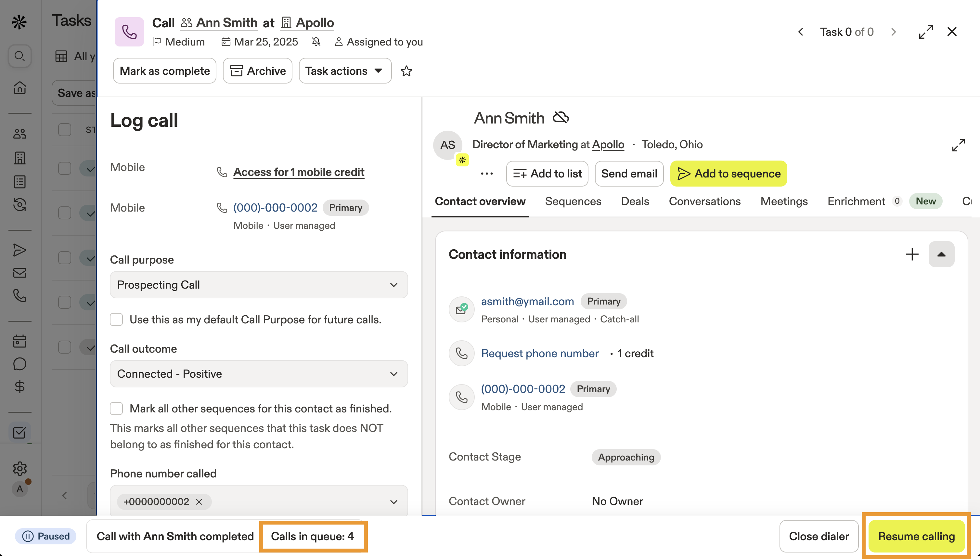Click Access for 1 mobile credit link
Image resolution: width=980 pixels, height=559 pixels.
click(x=299, y=172)
